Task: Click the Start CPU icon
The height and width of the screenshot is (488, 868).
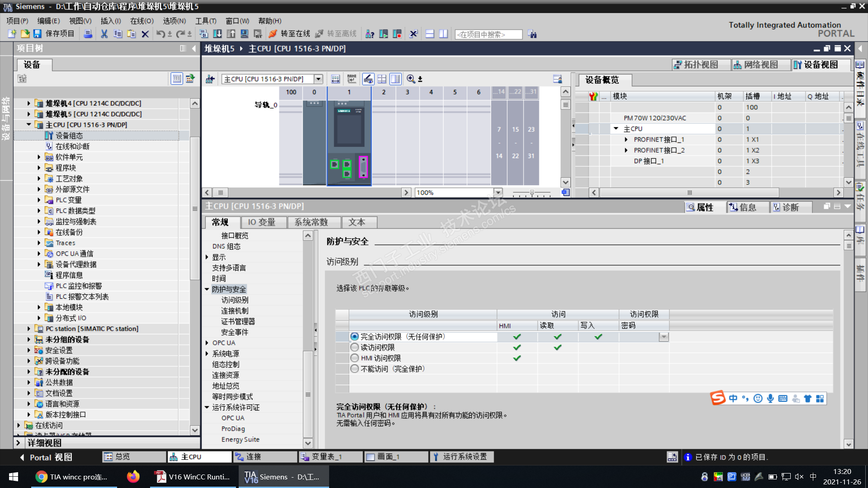Action: point(384,34)
